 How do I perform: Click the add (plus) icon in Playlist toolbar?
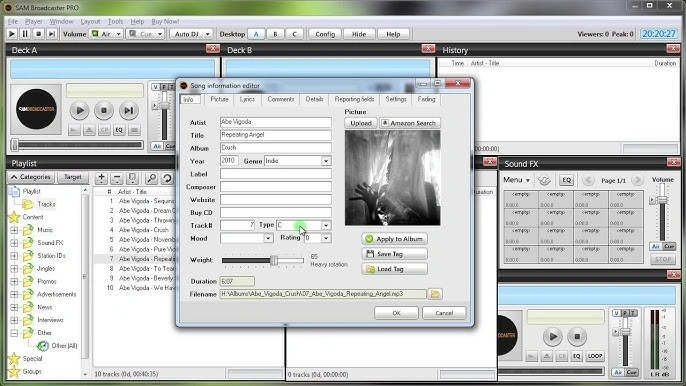pyautogui.click(x=102, y=178)
